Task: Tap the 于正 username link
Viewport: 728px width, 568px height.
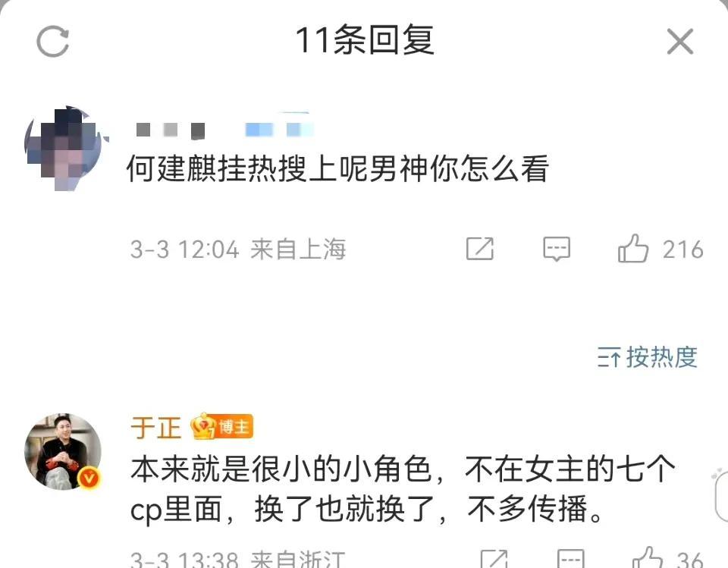Action: 155,427
